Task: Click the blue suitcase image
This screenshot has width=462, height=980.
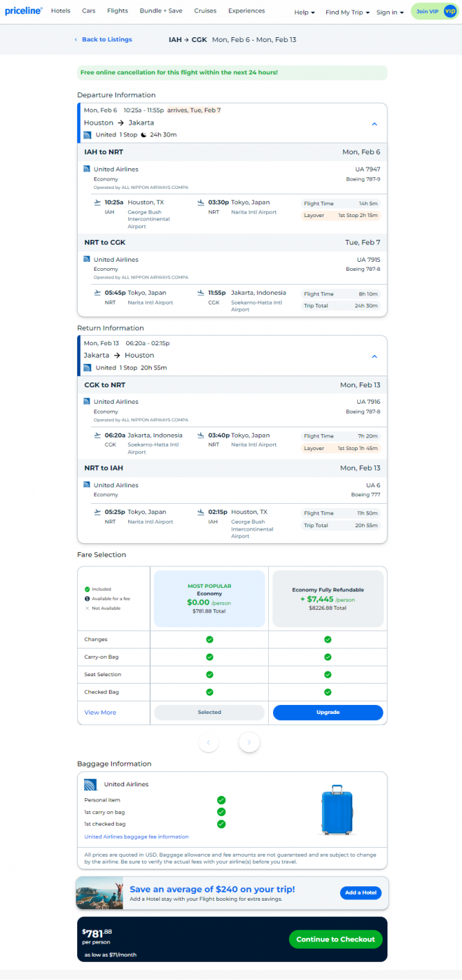Action: coord(337,810)
